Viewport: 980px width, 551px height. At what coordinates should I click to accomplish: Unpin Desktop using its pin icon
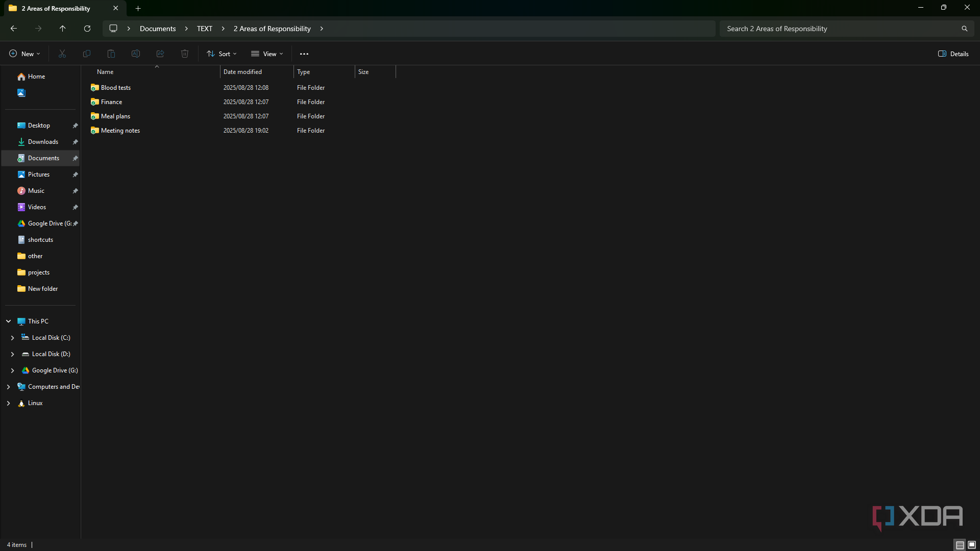(76, 126)
